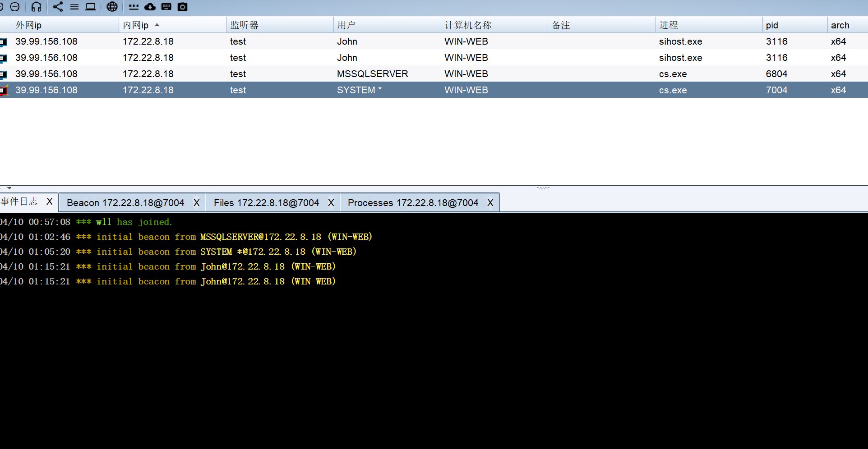Screen dimensions: 868x449
Task: Click the 外网ip column header
Action: pyautogui.click(x=29, y=25)
